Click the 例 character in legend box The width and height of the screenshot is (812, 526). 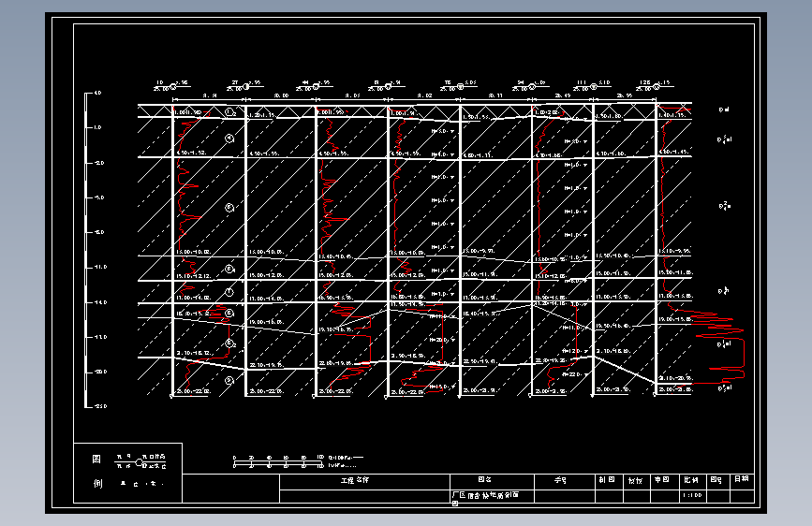[98, 484]
